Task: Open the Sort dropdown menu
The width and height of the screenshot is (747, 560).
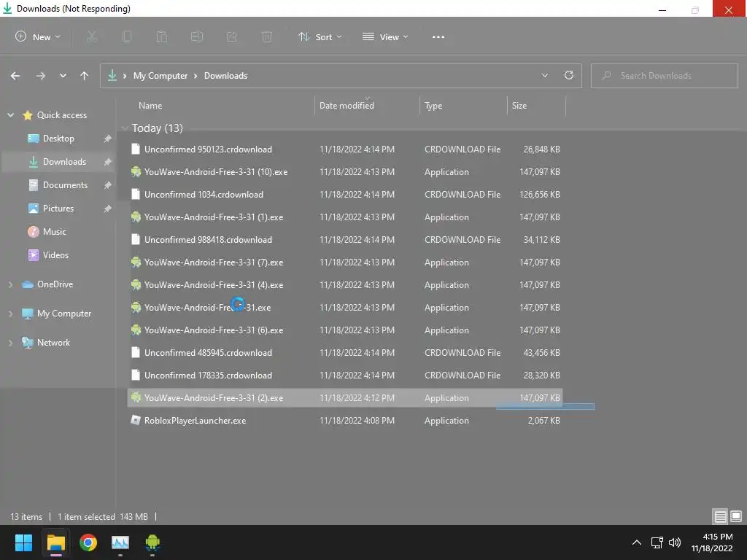Action: 320,36
